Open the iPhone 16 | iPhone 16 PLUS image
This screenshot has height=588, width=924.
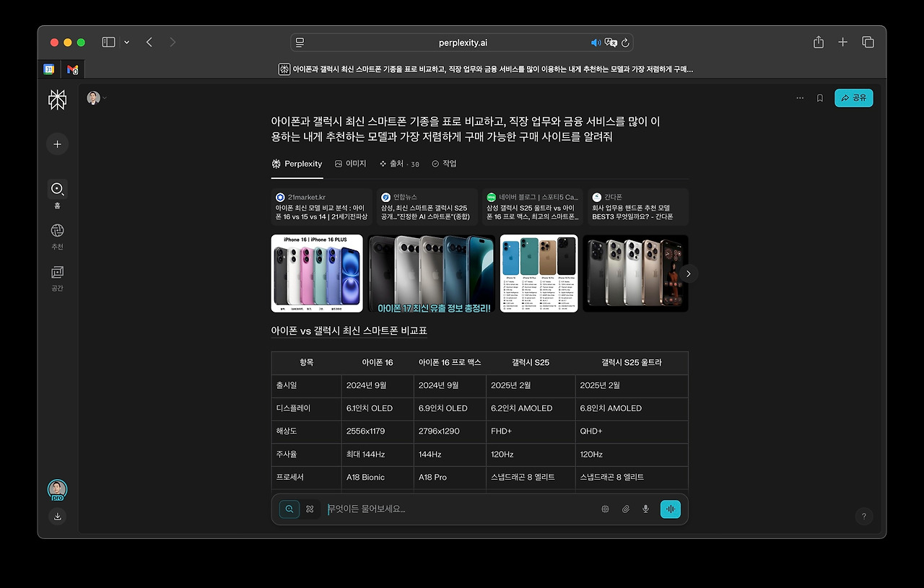(317, 273)
